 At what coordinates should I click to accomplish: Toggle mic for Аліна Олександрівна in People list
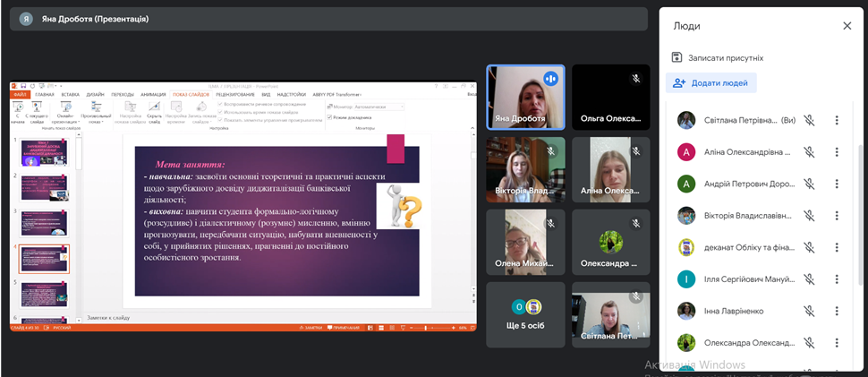click(x=809, y=151)
